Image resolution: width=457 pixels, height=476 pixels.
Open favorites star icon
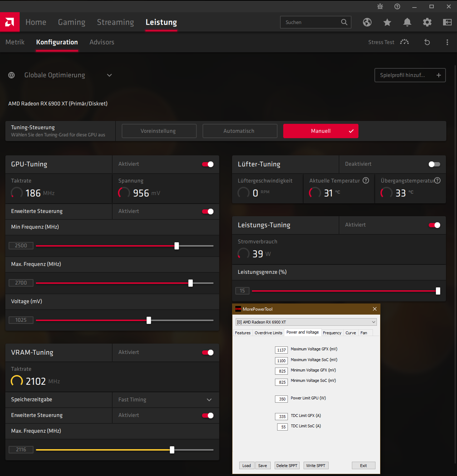pyautogui.click(x=387, y=22)
